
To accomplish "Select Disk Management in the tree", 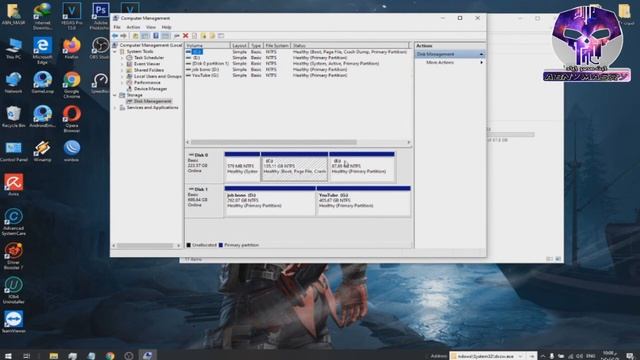I will tap(152, 101).
